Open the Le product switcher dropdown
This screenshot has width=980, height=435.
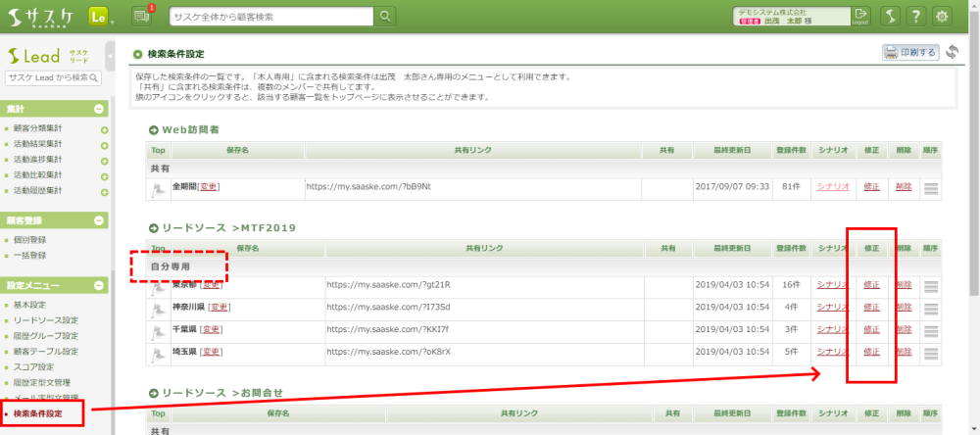(100, 17)
